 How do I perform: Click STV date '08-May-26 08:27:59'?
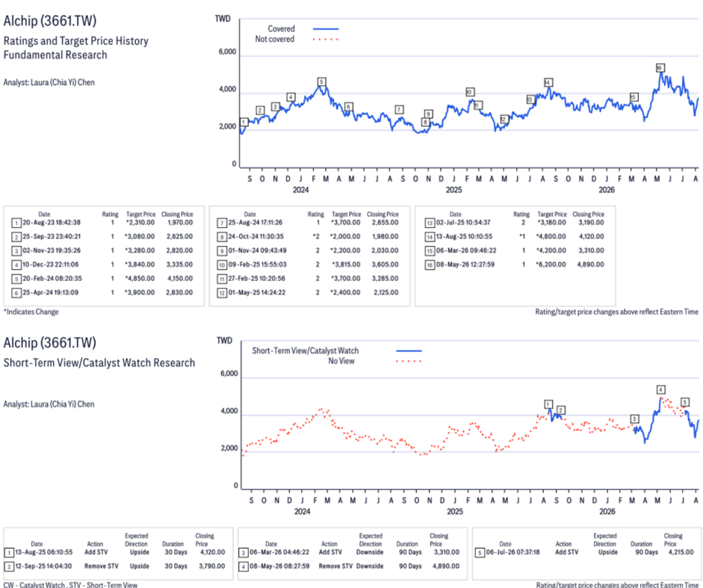point(279,566)
